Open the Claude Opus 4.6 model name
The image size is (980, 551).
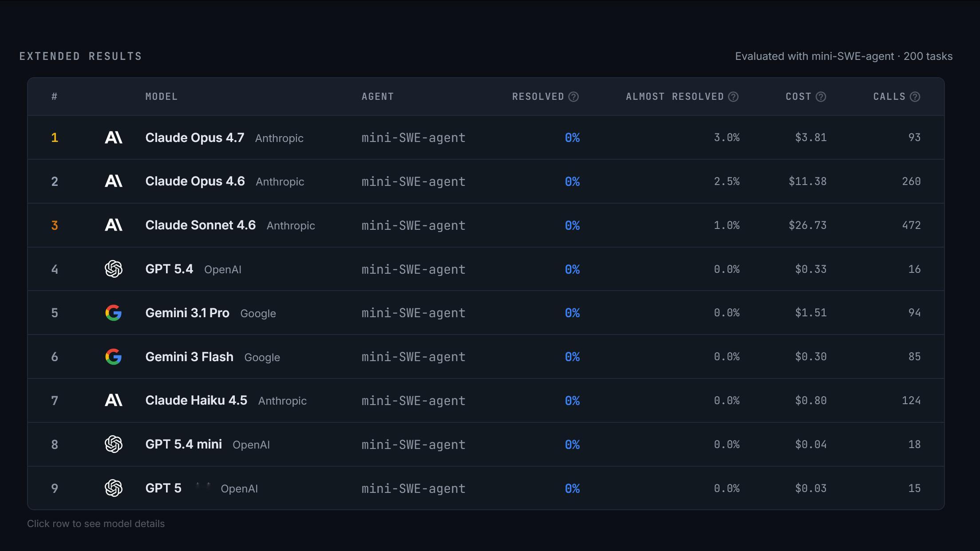click(x=195, y=181)
